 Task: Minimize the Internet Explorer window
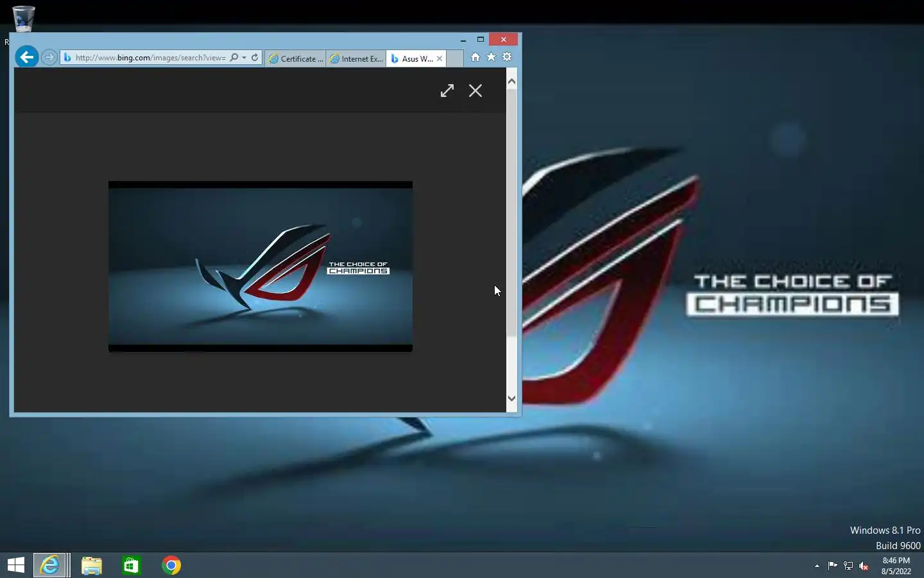click(463, 40)
